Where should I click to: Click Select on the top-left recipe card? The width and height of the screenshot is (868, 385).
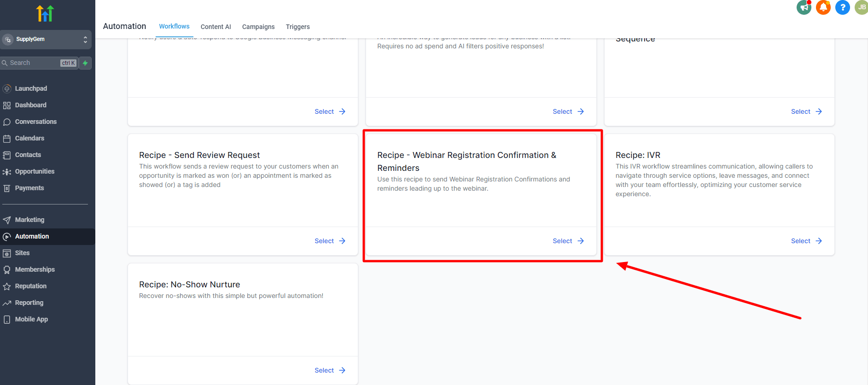330,111
